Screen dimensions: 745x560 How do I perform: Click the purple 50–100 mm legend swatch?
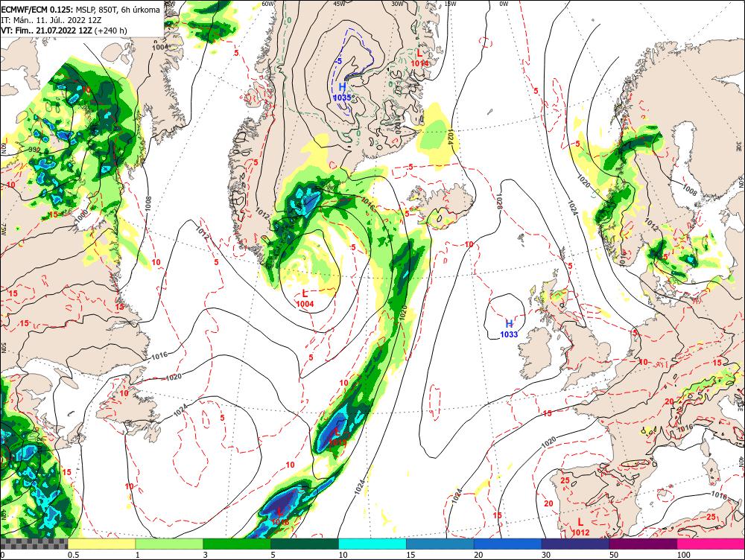tap(644, 544)
